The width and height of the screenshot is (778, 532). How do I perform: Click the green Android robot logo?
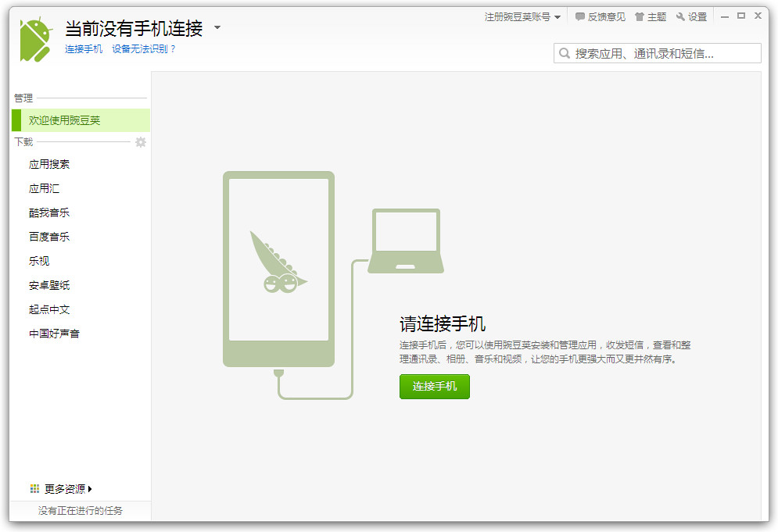pyautogui.click(x=36, y=40)
